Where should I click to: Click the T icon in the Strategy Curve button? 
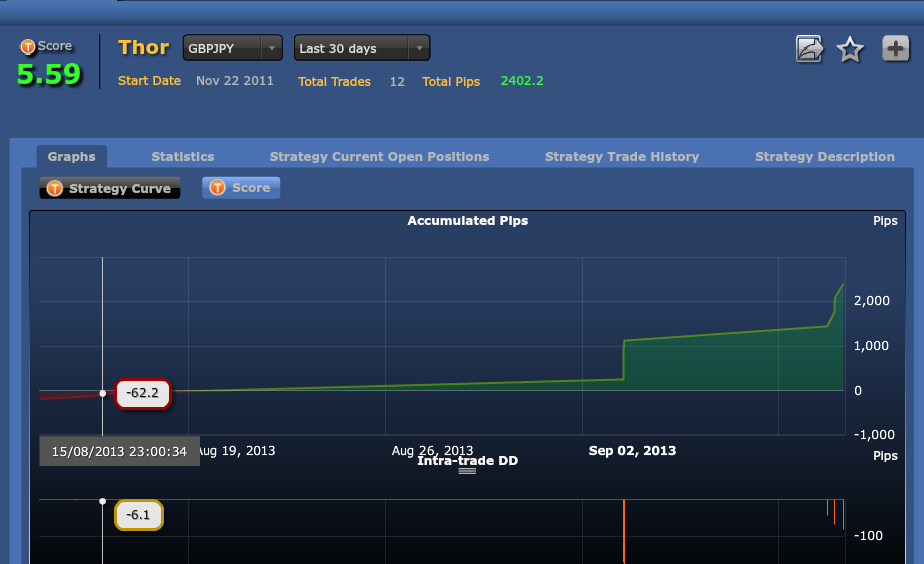coord(55,188)
